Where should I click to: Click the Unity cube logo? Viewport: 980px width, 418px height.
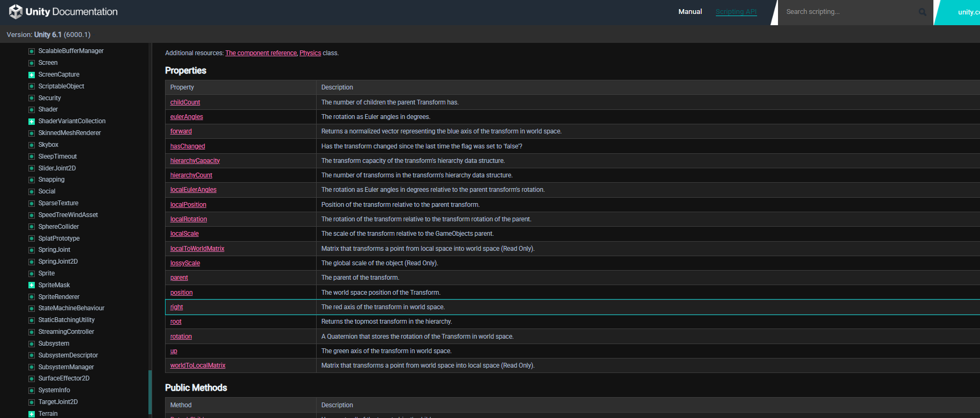pyautogui.click(x=16, y=11)
